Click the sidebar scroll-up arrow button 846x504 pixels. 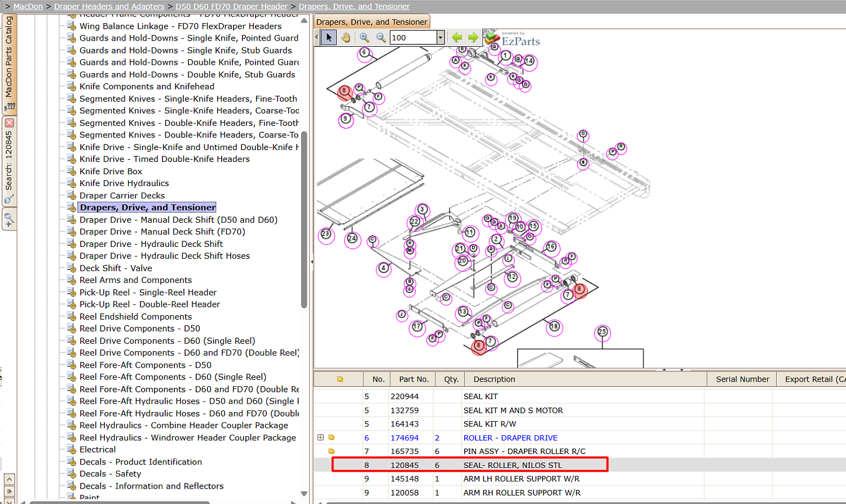[x=9, y=480]
